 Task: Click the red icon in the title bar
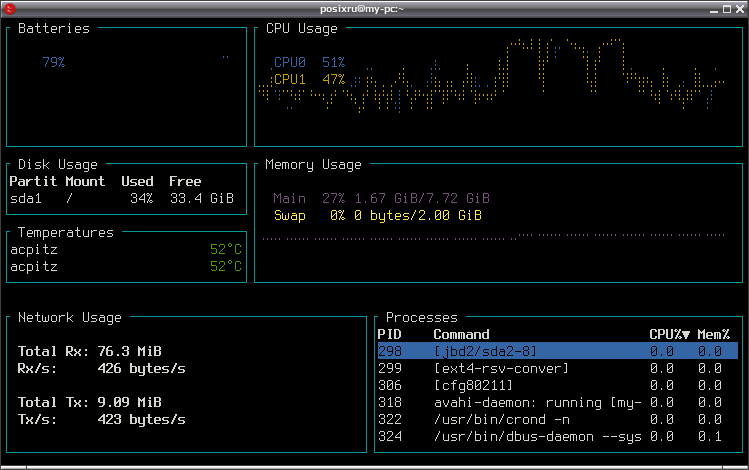[10, 9]
